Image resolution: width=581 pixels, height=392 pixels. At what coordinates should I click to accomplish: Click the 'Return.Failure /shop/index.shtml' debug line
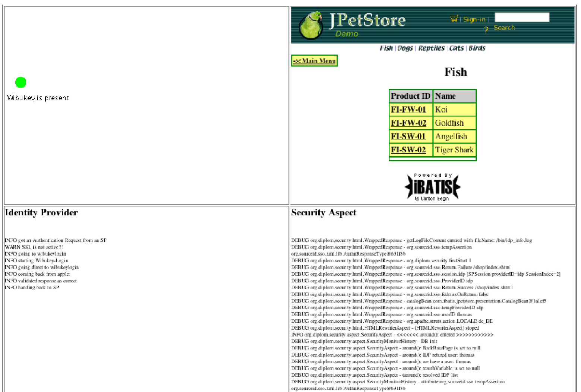[401, 267]
